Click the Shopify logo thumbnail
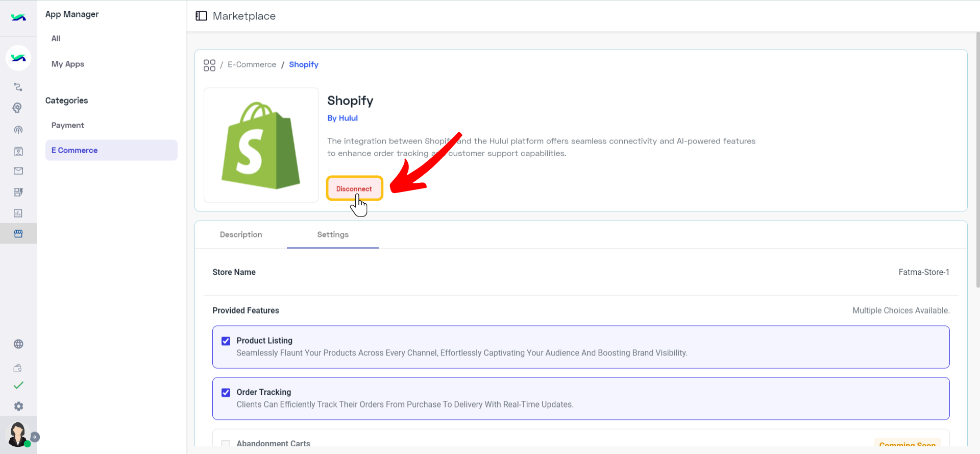980x454 pixels. (x=261, y=145)
